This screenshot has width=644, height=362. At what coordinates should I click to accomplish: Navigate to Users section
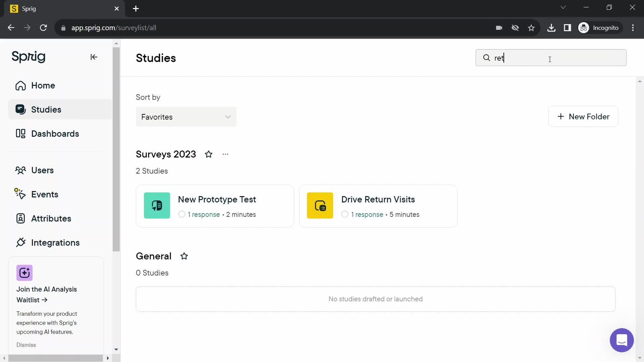(x=43, y=170)
